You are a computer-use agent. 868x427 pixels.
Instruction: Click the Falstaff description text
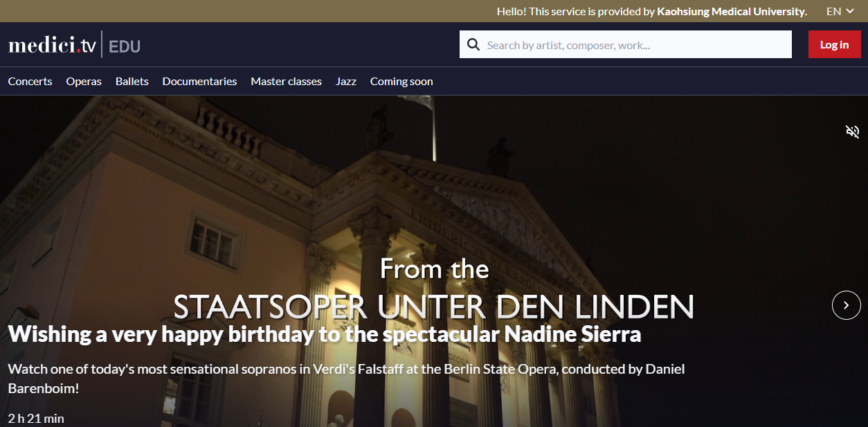coord(346,379)
